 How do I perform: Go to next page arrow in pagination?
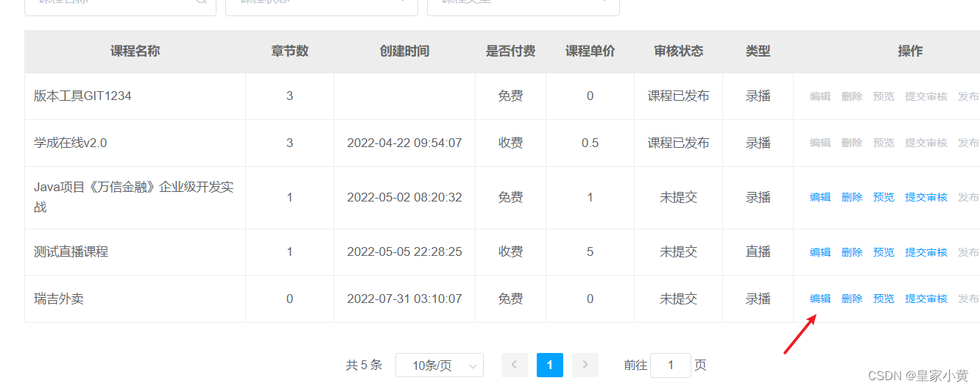(x=585, y=365)
